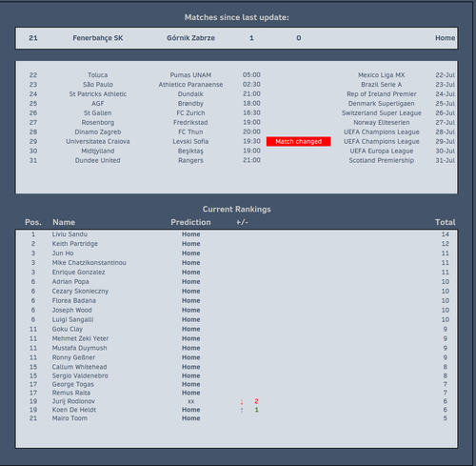Click 'Total' column header
Viewport: 476px width, 466px height.
(x=446, y=222)
